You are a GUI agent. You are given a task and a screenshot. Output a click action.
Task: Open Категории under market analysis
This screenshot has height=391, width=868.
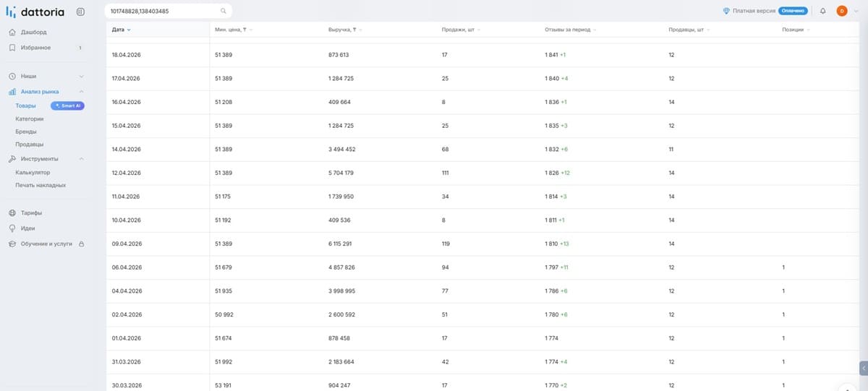pos(30,119)
